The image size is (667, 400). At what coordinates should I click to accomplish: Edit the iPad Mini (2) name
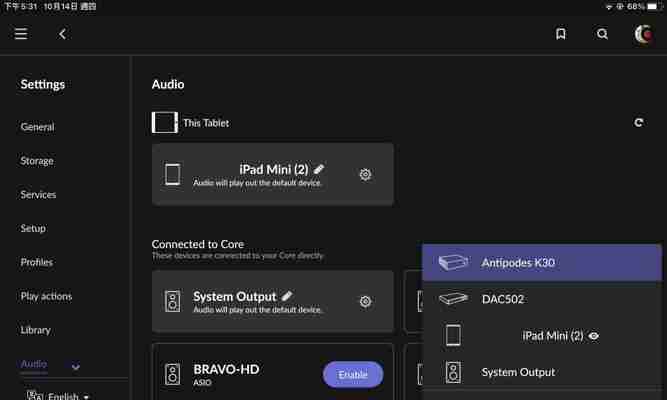click(319, 169)
